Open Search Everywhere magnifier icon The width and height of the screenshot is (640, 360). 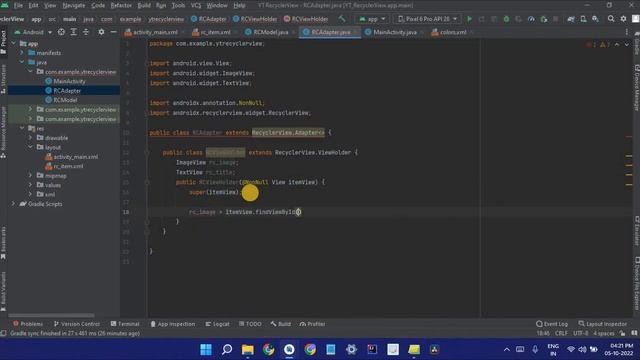coord(611,19)
